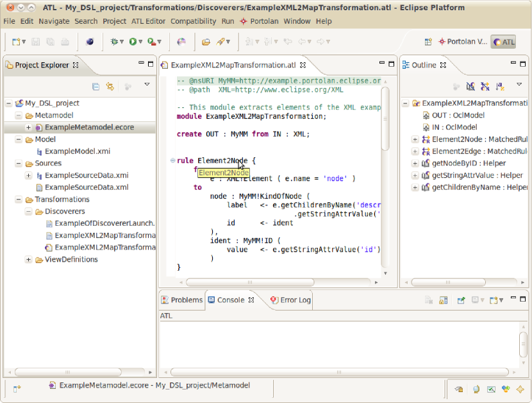Switch to the Portolan perspective
Image resolution: width=532 pixels, height=403 pixels.
click(x=461, y=42)
